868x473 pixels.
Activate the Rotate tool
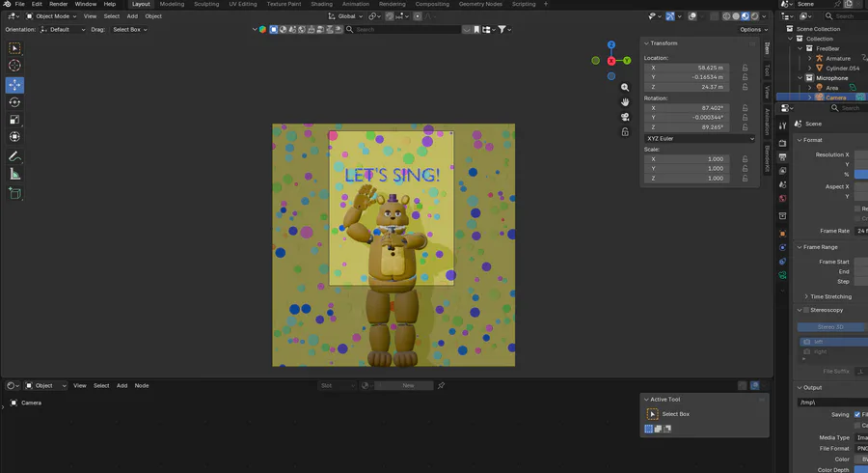(x=14, y=102)
